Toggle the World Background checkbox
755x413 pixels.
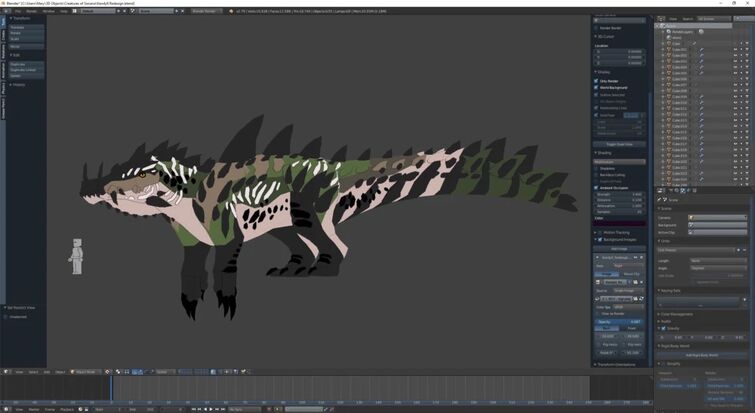[597, 88]
